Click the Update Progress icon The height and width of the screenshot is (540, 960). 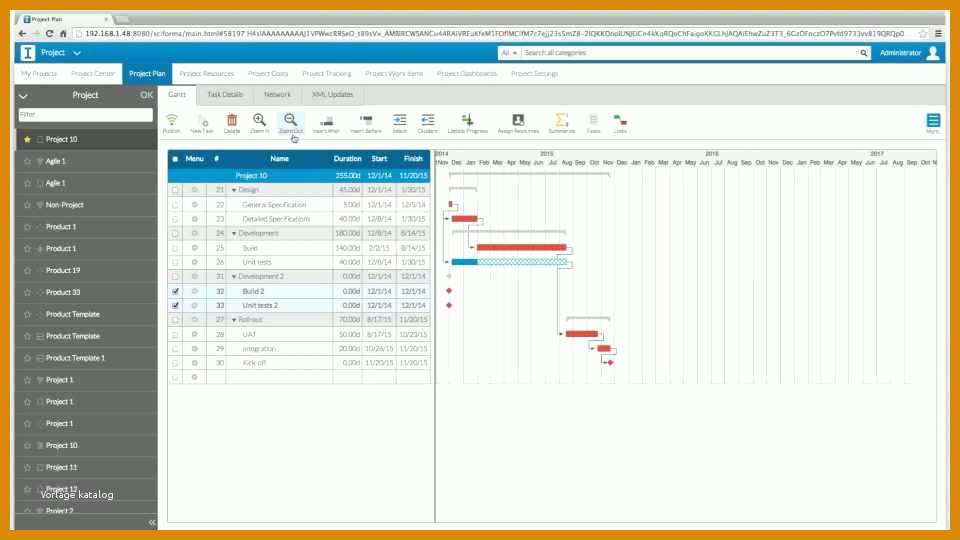coord(468,120)
